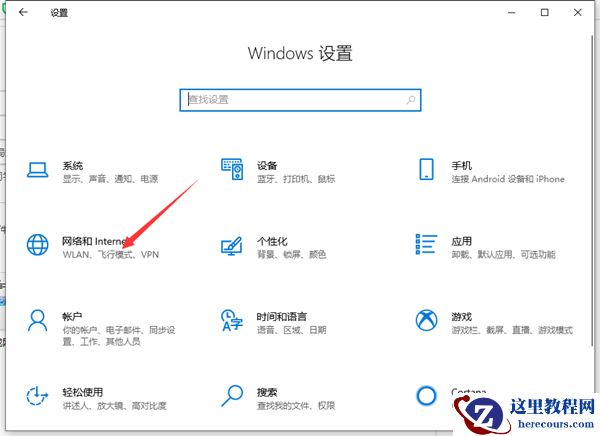Screen dimensions: 600x436
Task: Click the text 语音、区域、日期
Action: pos(292,330)
